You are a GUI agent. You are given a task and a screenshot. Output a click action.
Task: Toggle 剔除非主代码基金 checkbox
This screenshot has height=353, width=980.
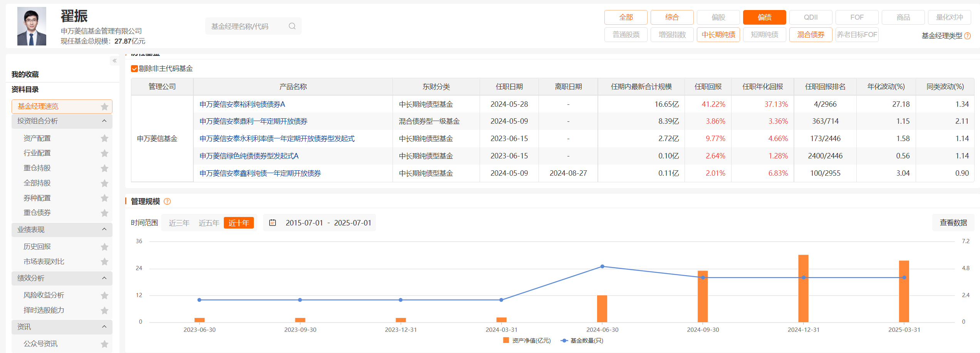point(134,69)
